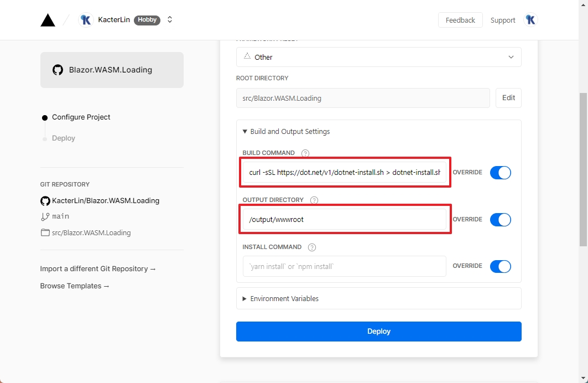Viewport: 588px width, 383px height.
Task: Click the Vercel triangle logo
Action: pos(48,20)
